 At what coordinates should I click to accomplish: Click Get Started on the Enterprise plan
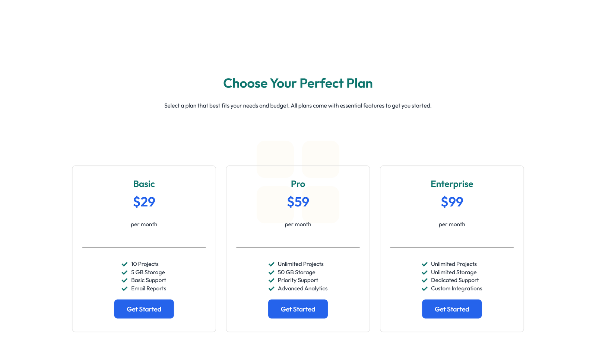pos(451,309)
